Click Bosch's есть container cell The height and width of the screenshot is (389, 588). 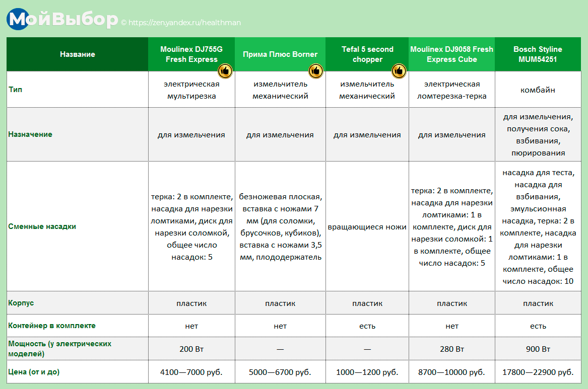(x=538, y=326)
